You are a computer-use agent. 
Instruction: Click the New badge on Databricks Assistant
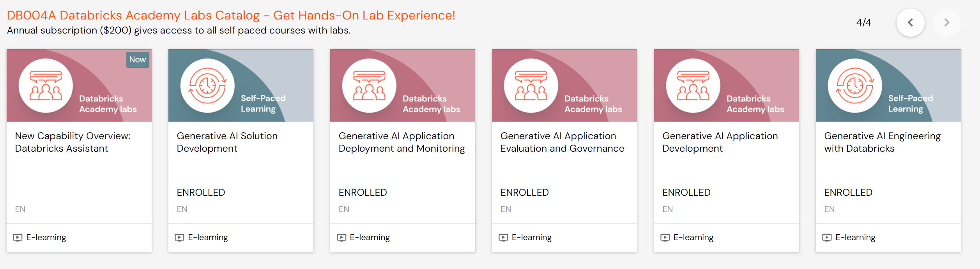click(137, 60)
